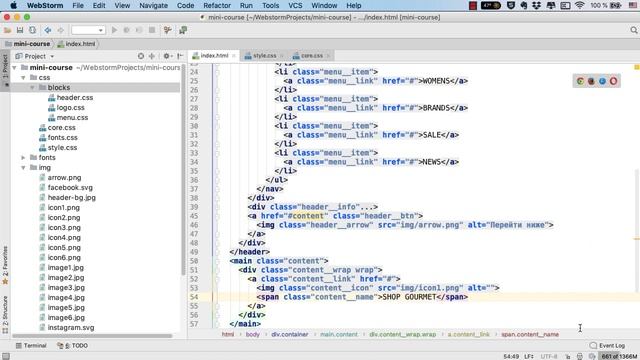Open the run configuration dropdown
This screenshot has height=360, width=640.
tap(88, 30)
